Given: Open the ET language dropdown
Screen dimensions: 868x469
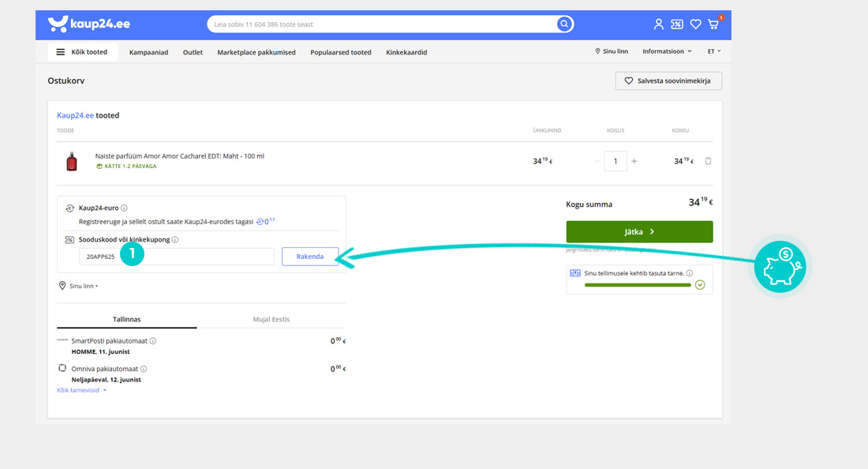Looking at the screenshot, I should point(714,51).
